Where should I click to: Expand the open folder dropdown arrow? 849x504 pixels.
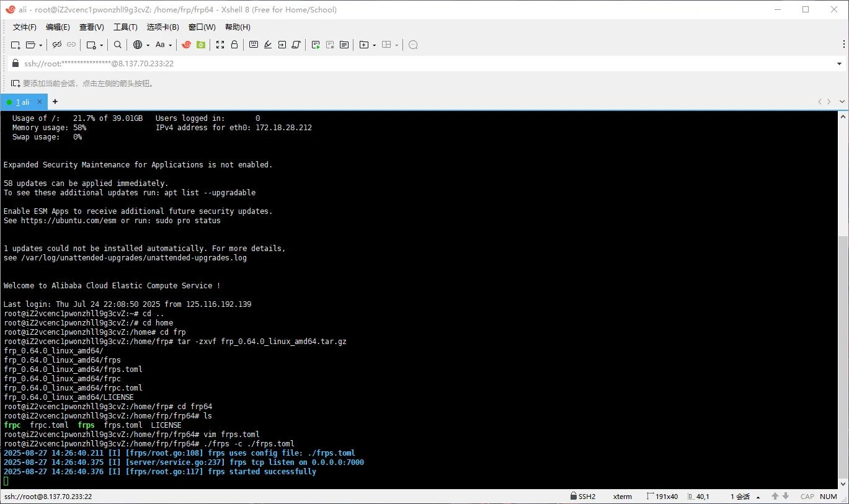[x=41, y=45]
